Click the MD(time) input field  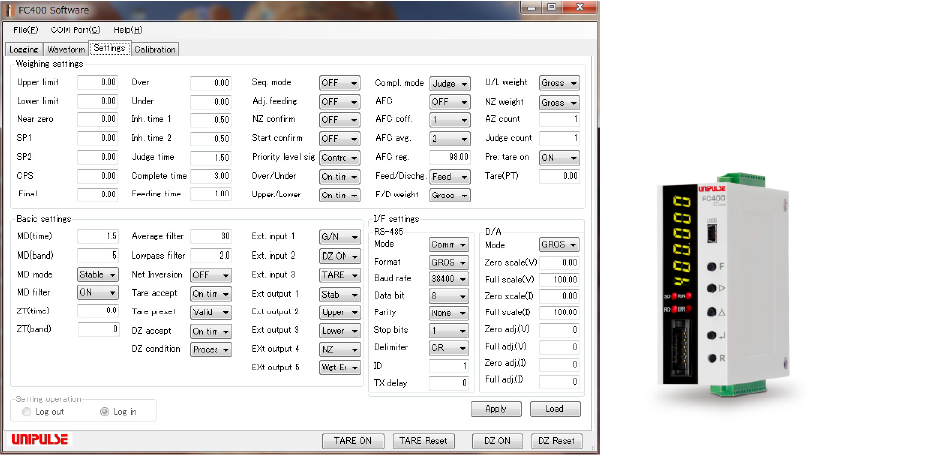point(98,236)
